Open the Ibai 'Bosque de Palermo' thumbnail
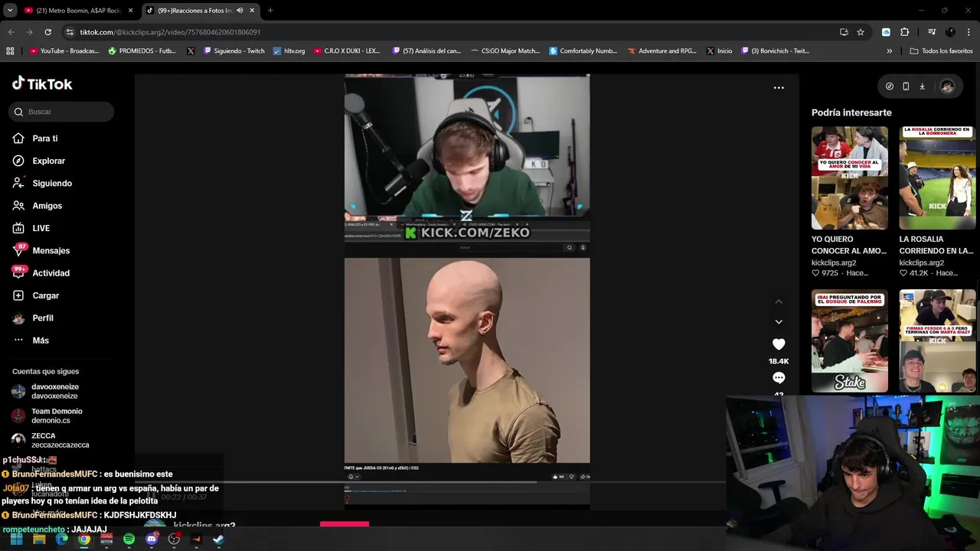The width and height of the screenshot is (980, 551). coord(850,341)
